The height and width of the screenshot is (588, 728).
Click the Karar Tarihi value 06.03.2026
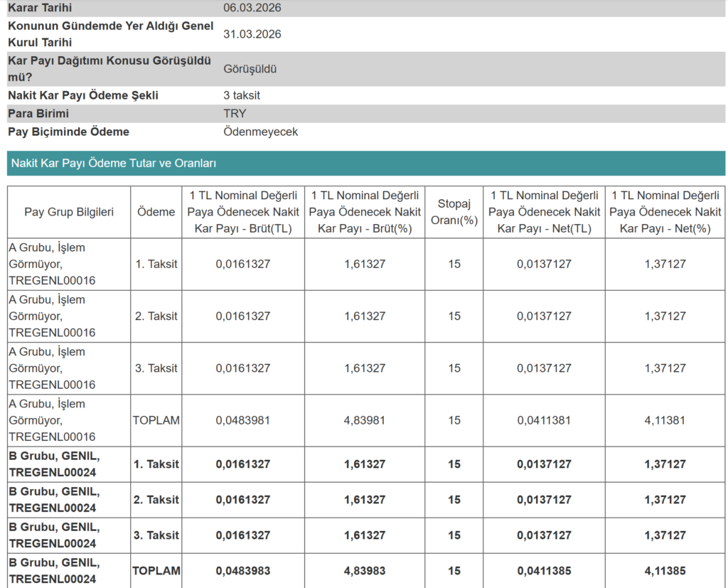point(252,8)
